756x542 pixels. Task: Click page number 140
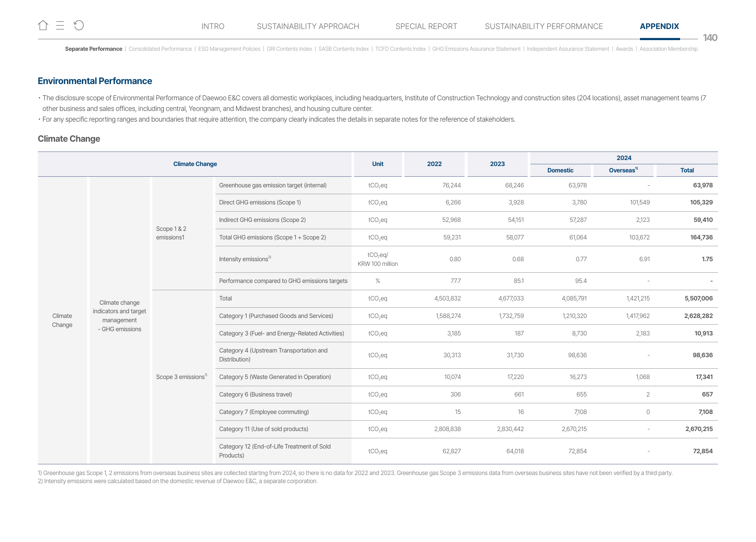tap(710, 38)
